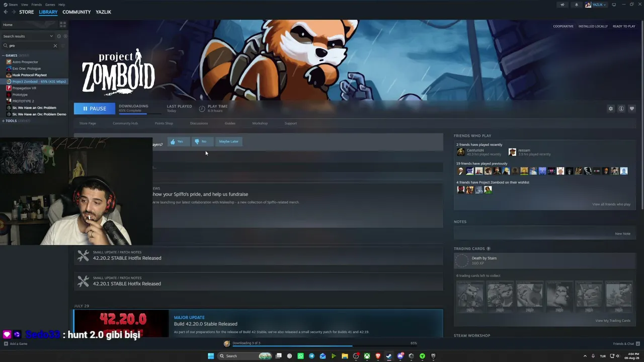Open Store Page link

[x=88, y=123]
